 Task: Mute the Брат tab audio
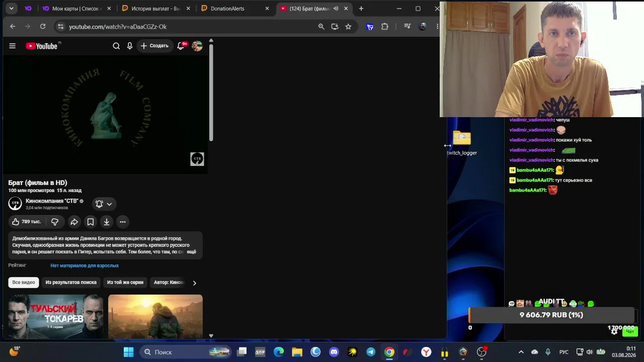click(336, 9)
